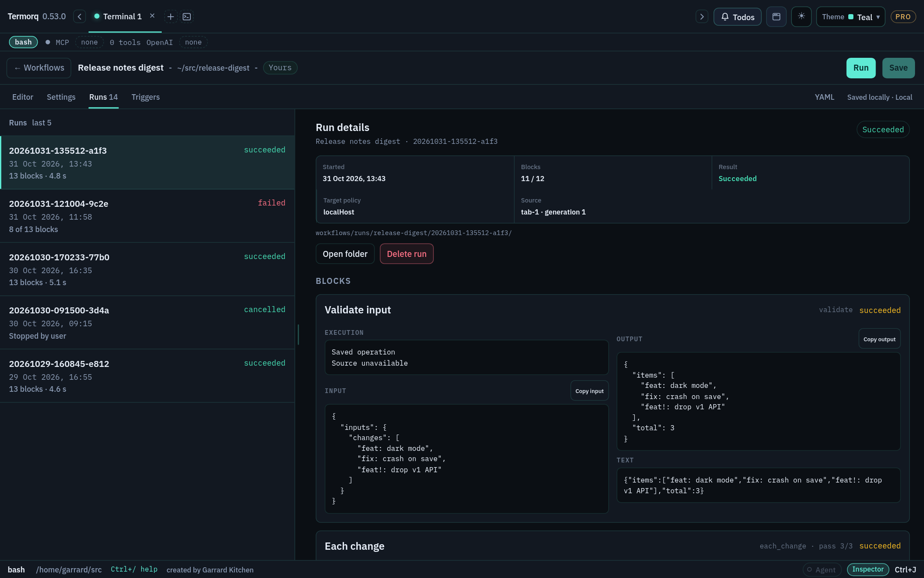Open Todos with the bell button
The image size is (924, 578).
click(737, 17)
